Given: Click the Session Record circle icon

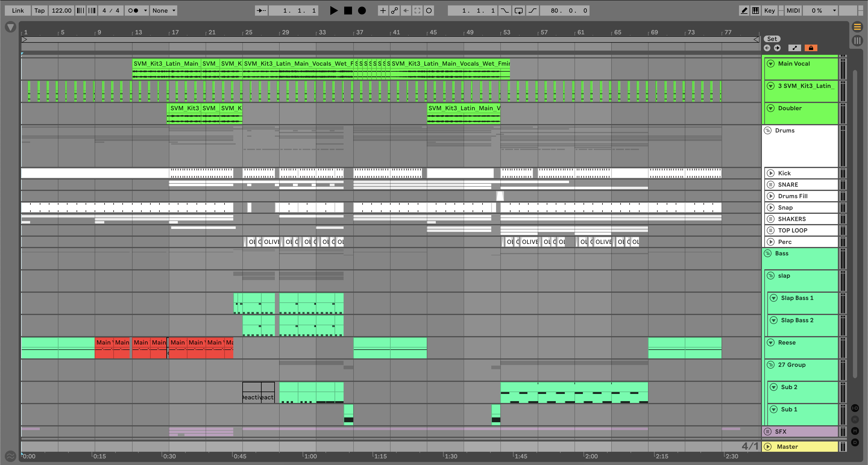Looking at the screenshot, I should (x=429, y=11).
